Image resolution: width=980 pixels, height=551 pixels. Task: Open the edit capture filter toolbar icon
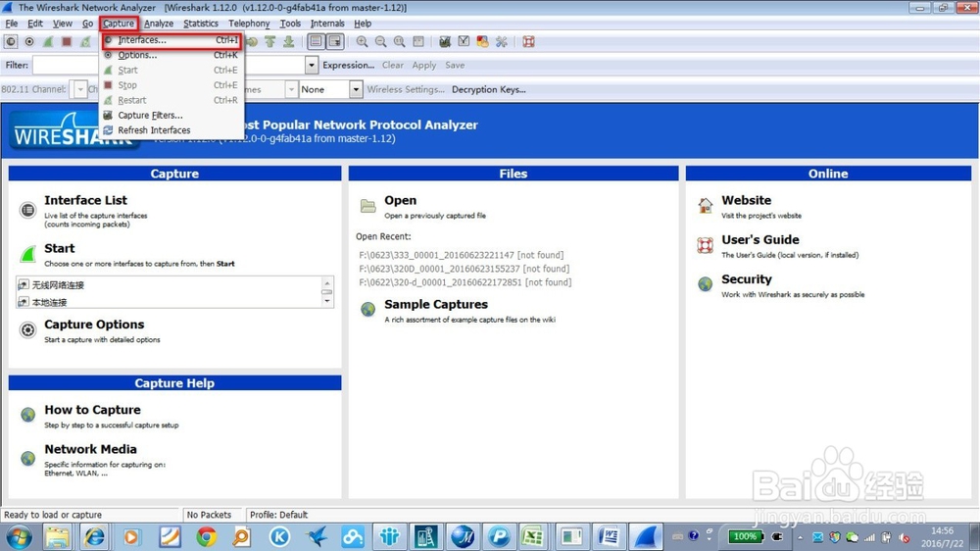(x=445, y=42)
